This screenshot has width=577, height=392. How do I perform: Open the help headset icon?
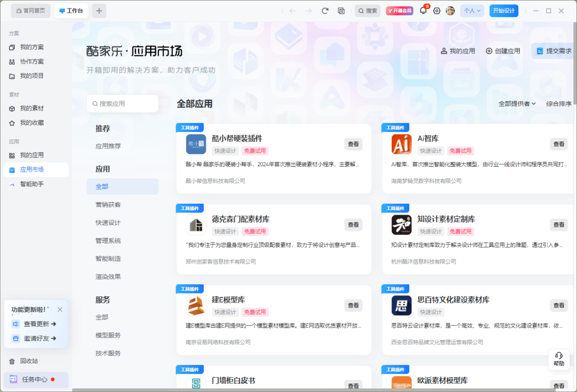pos(559,358)
